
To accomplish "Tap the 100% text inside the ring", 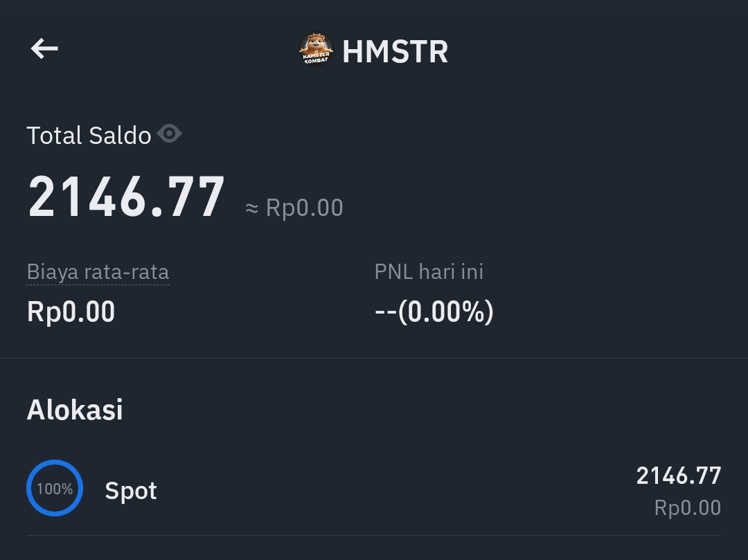I will [x=55, y=489].
